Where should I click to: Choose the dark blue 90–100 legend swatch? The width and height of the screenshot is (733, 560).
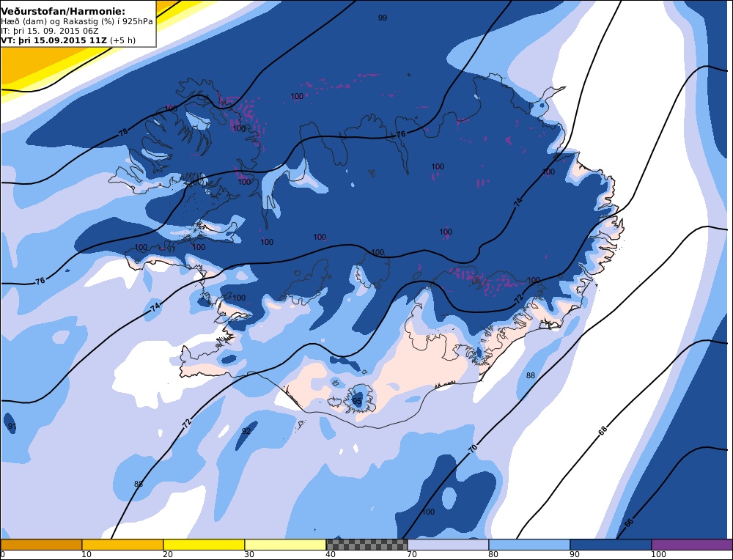(x=611, y=545)
